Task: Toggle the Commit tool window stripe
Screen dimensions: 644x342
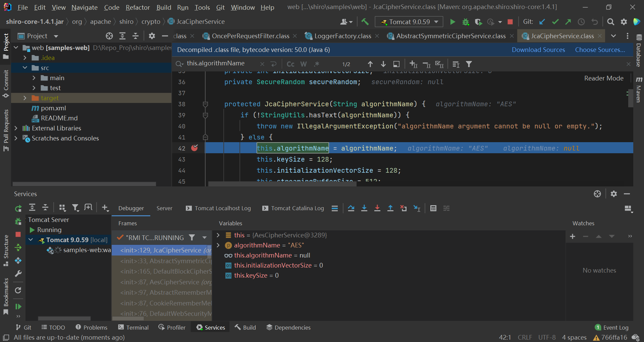Action: [x=6, y=84]
